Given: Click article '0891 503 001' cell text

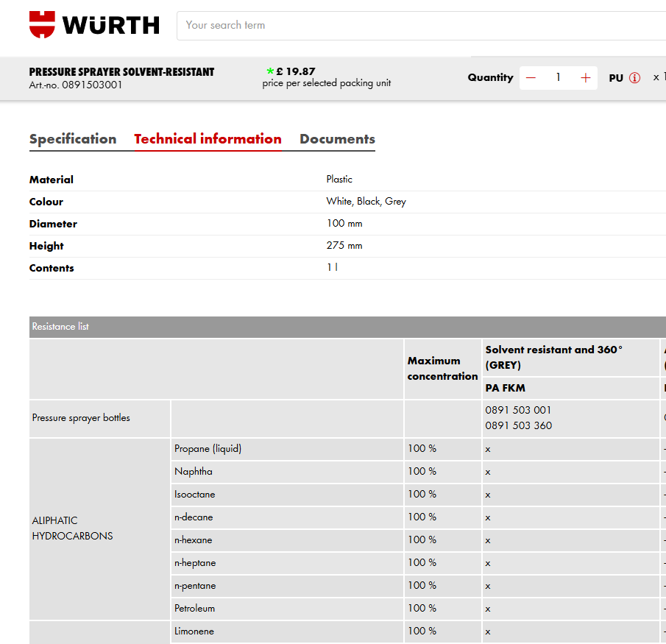Looking at the screenshot, I should click(518, 410).
